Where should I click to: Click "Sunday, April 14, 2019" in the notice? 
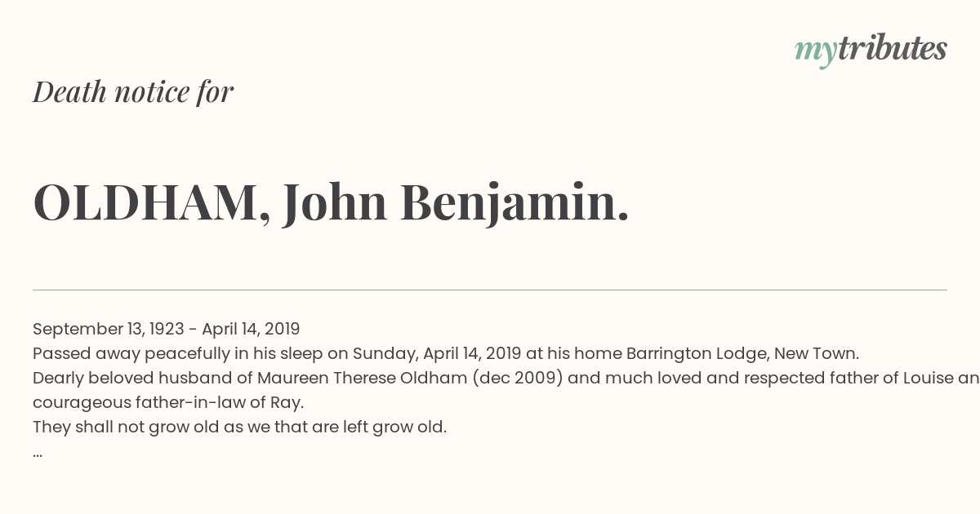point(437,353)
